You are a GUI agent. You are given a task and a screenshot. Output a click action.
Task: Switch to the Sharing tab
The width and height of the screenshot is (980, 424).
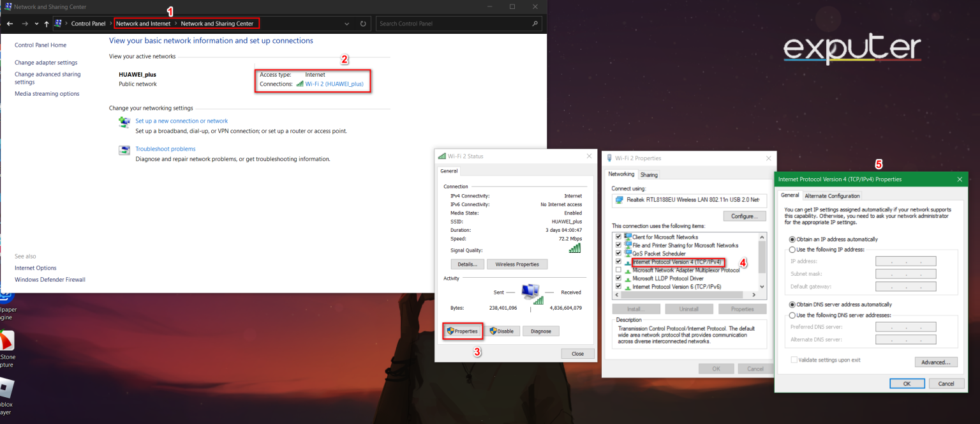click(649, 174)
